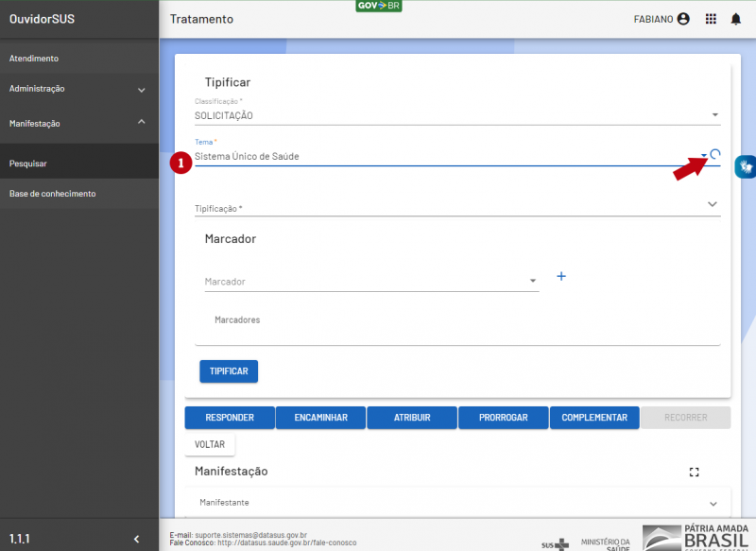
Task: Open the Marcador select box
Action: click(x=370, y=282)
